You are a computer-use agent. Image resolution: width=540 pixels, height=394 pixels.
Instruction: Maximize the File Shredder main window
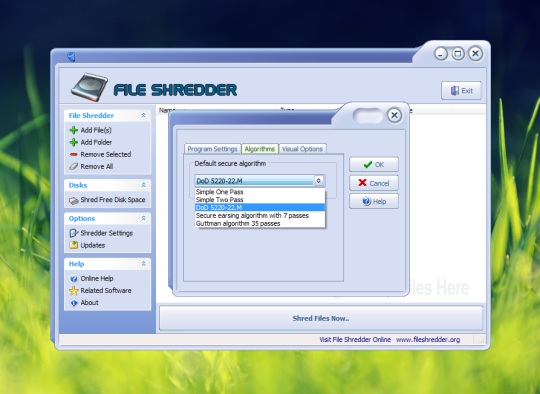[458, 54]
